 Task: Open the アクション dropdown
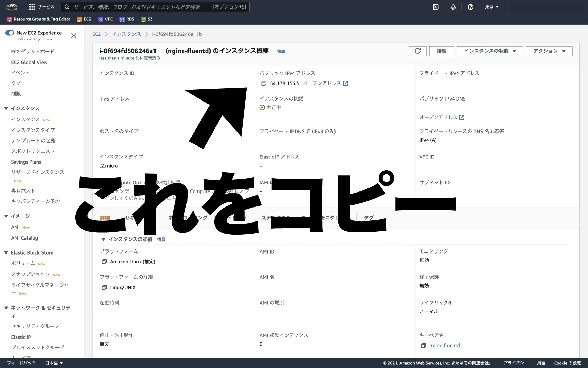tap(549, 51)
